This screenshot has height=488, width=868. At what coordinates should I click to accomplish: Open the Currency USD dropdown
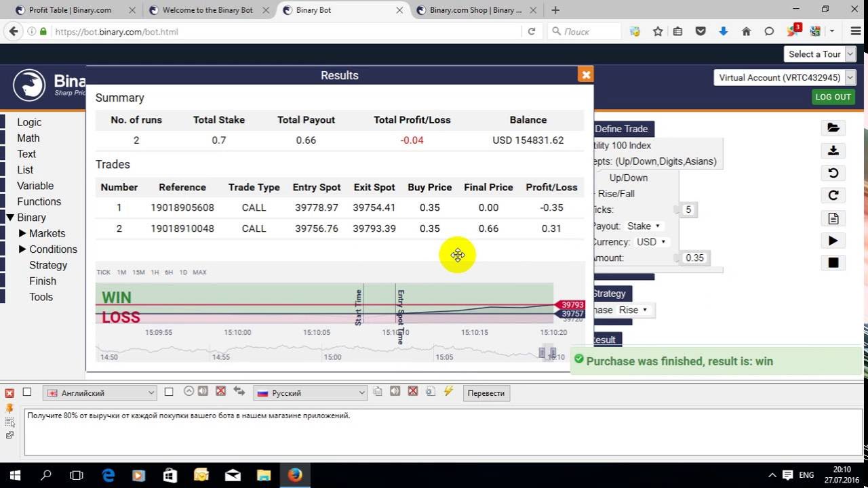650,242
